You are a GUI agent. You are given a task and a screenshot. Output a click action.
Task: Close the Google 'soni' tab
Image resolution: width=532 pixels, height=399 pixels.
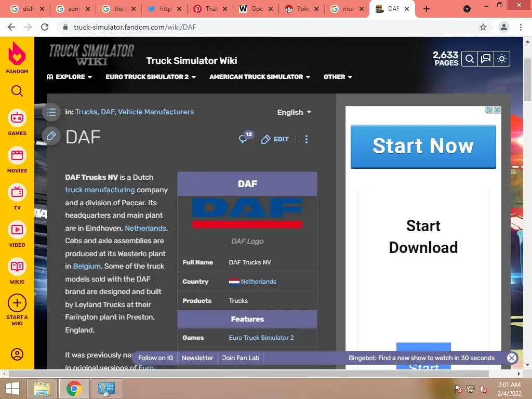87,9
